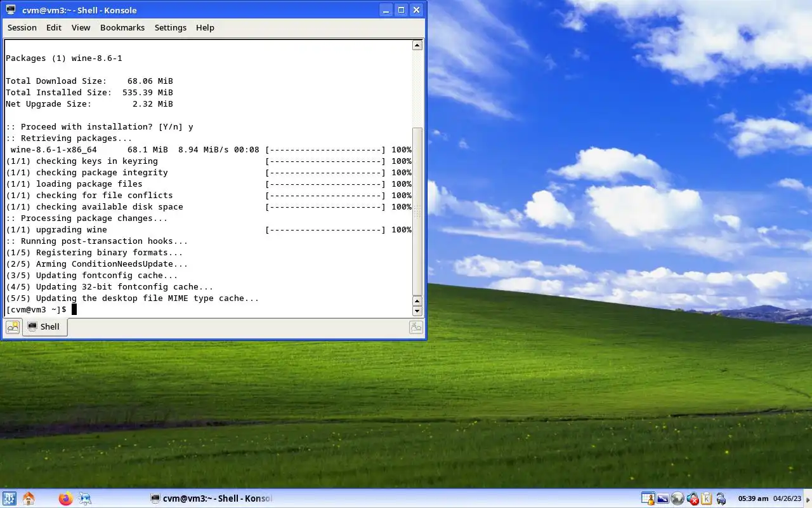The image size is (812, 508).
Task: Click 'Updating 32-bit fontconfig cache...' line
Action: coord(110,286)
